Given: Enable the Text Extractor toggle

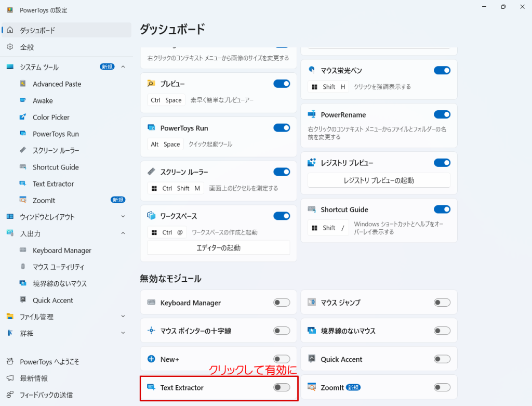Looking at the screenshot, I should [282, 387].
